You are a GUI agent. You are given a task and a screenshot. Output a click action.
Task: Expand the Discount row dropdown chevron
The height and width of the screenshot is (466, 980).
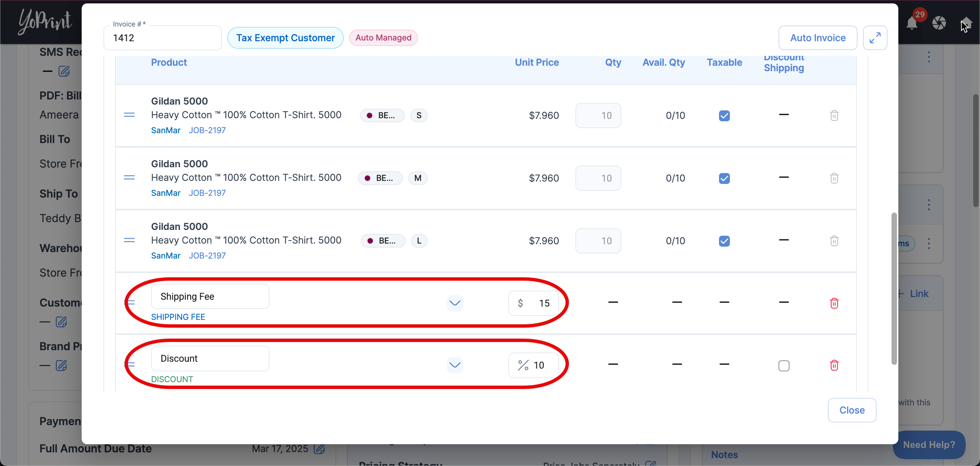(x=455, y=365)
